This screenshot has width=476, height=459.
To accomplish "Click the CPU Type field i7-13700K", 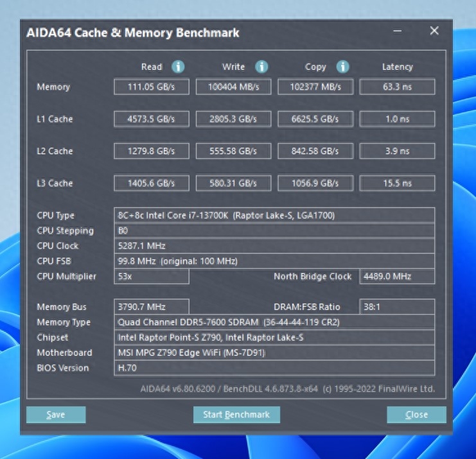I will click(x=274, y=216).
